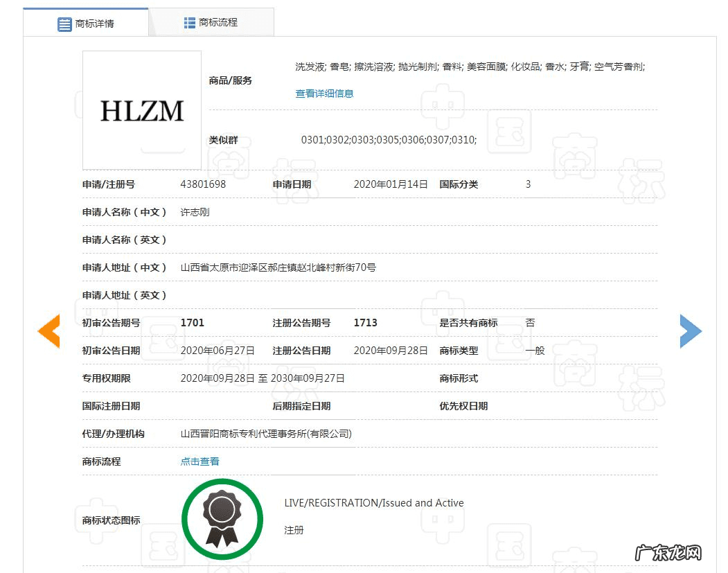The height and width of the screenshot is (573, 728).
Task: Click the applicant address in 申请人地址 row
Action: coord(277,267)
